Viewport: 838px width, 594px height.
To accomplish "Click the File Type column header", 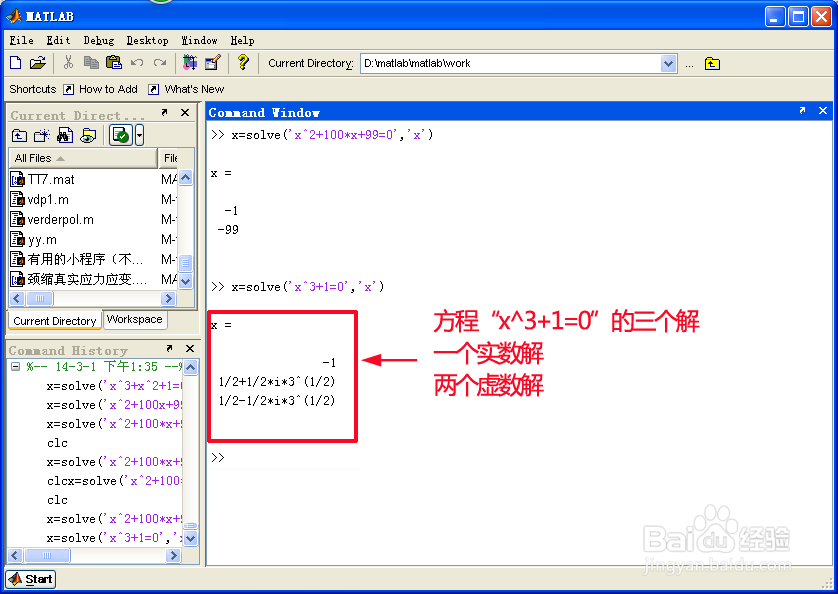I will pyautogui.click(x=171, y=158).
